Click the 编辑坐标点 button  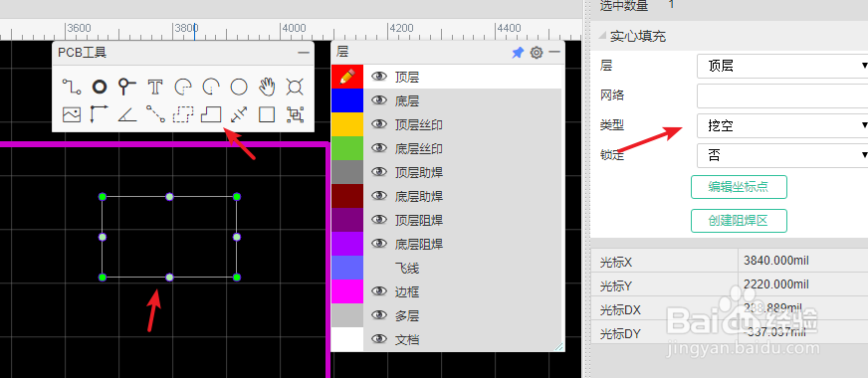pos(739,187)
